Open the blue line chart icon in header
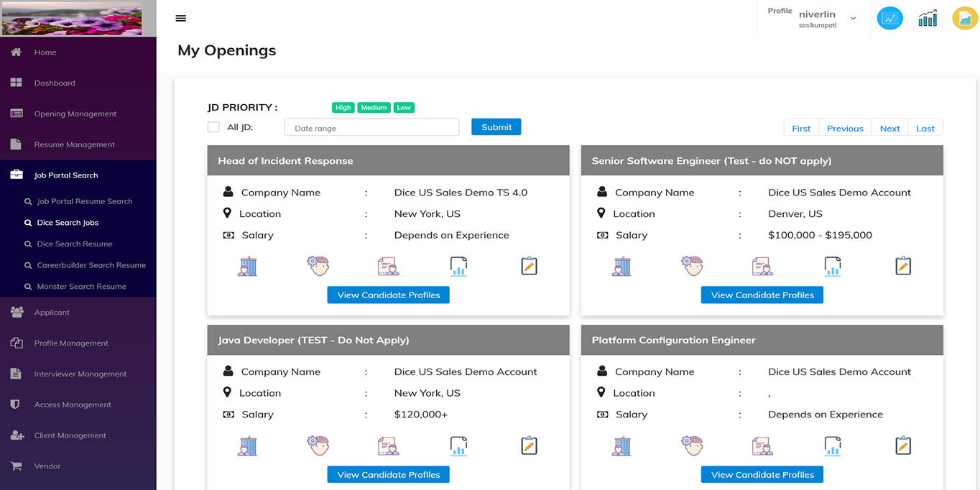 [889, 19]
